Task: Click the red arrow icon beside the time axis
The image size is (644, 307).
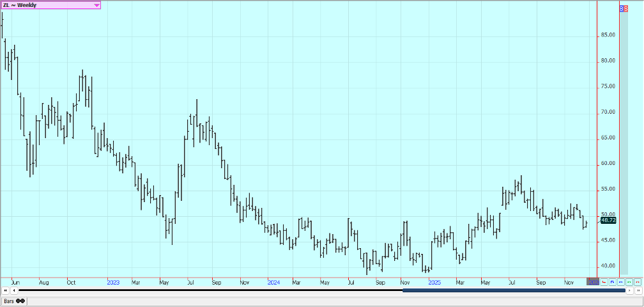Action: (x=604, y=281)
